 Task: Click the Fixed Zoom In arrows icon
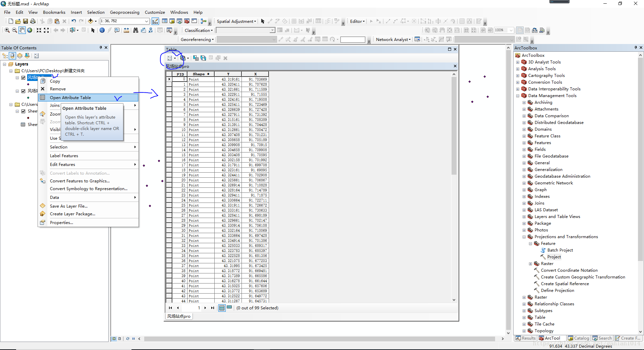[x=39, y=30]
